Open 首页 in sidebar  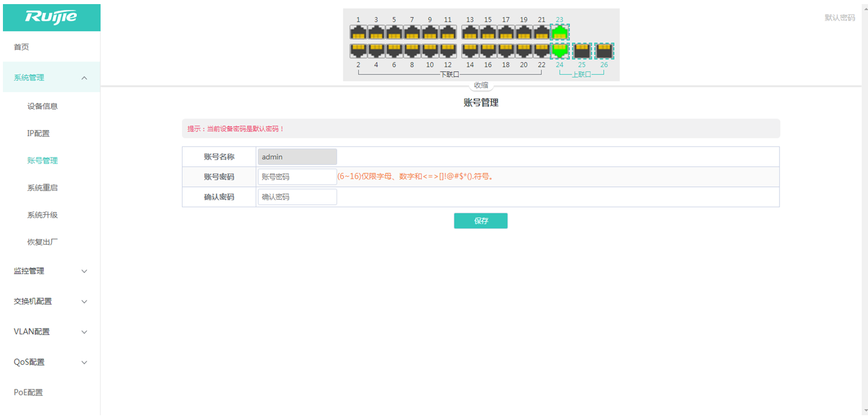pos(22,47)
